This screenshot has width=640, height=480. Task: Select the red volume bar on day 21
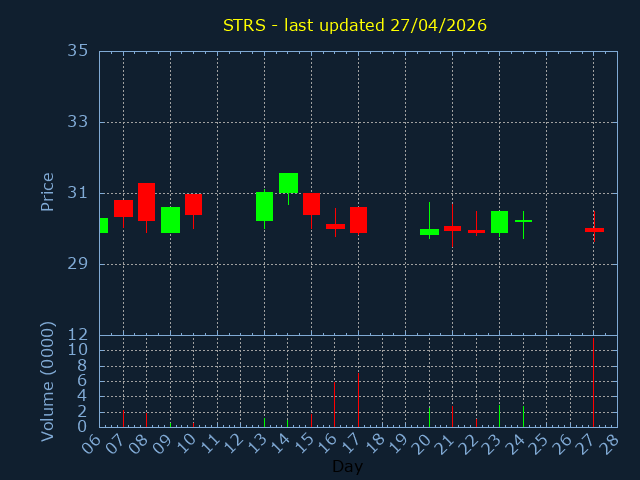[452, 415]
